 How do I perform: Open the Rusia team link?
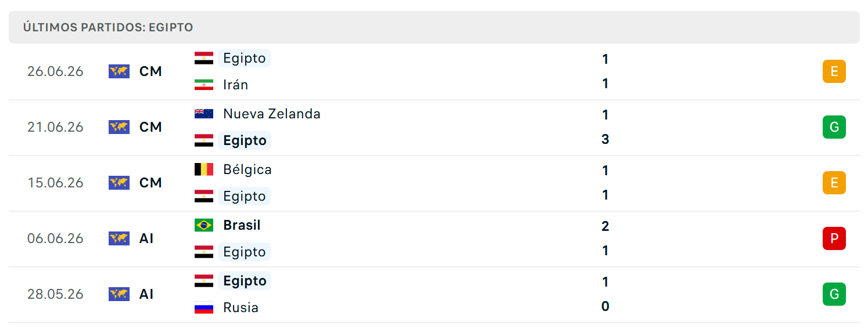point(241,307)
